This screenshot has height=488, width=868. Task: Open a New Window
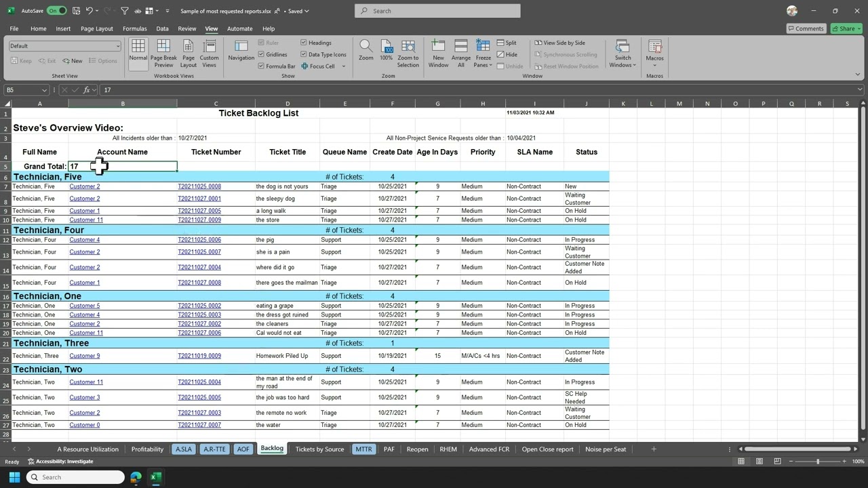(438, 53)
